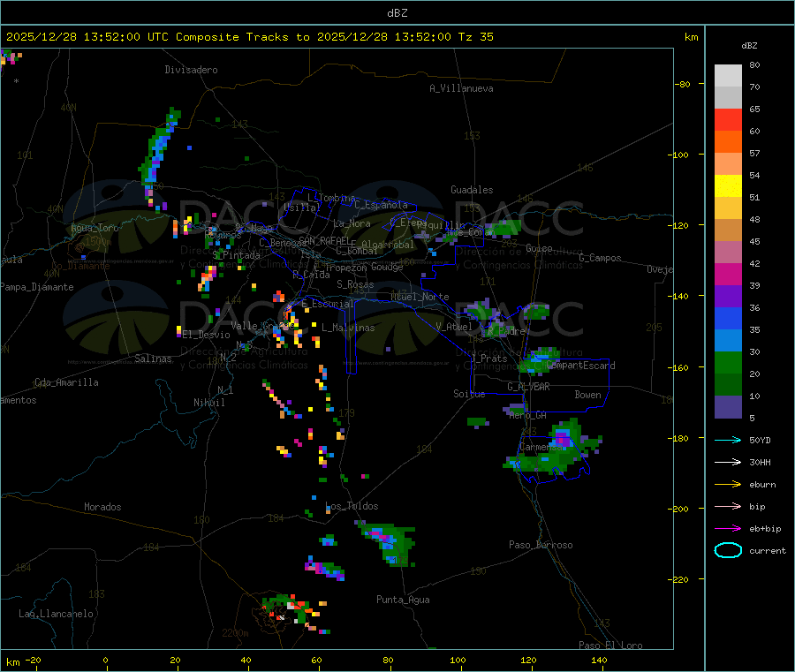Click the yellow eburn arrow legend icon
Screen dimensions: 795x672
pos(728,485)
